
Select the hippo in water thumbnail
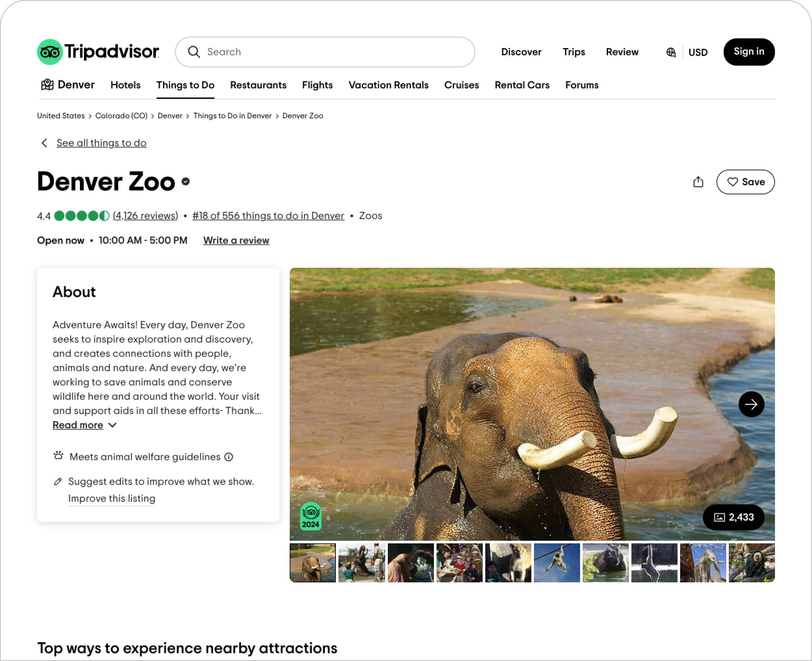605,563
